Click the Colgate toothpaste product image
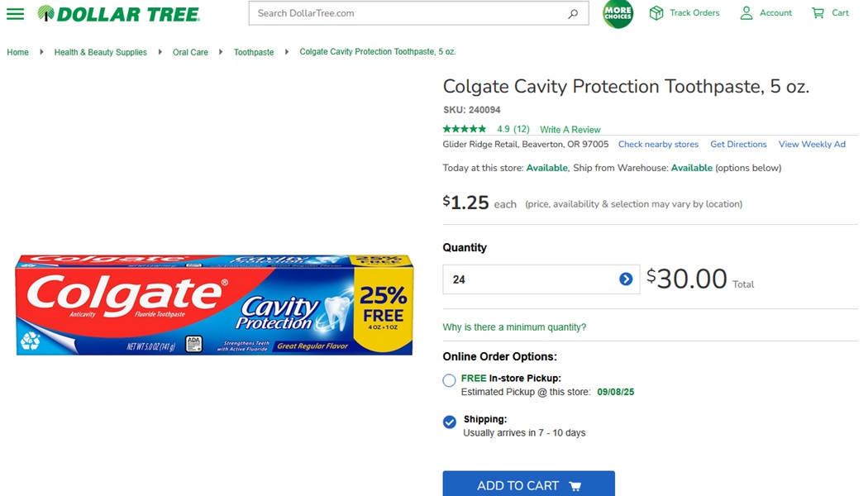The image size is (868, 496). point(214,305)
